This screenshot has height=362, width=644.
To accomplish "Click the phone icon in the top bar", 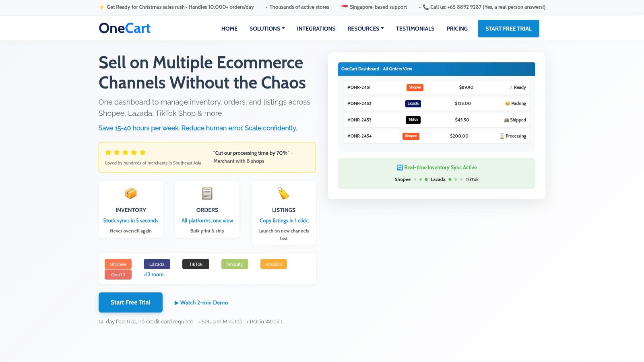I will pyautogui.click(x=425, y=7).
